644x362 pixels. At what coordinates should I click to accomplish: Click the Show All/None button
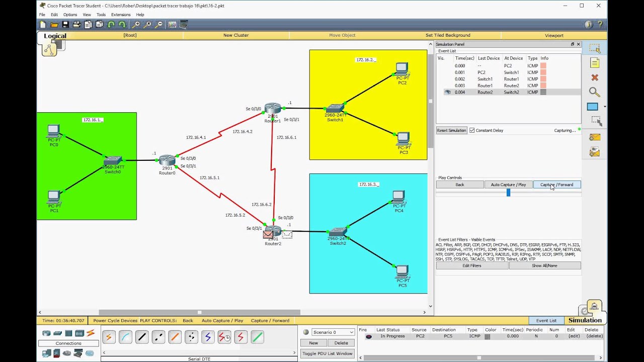pyautogui.click(x=545, y=265)
